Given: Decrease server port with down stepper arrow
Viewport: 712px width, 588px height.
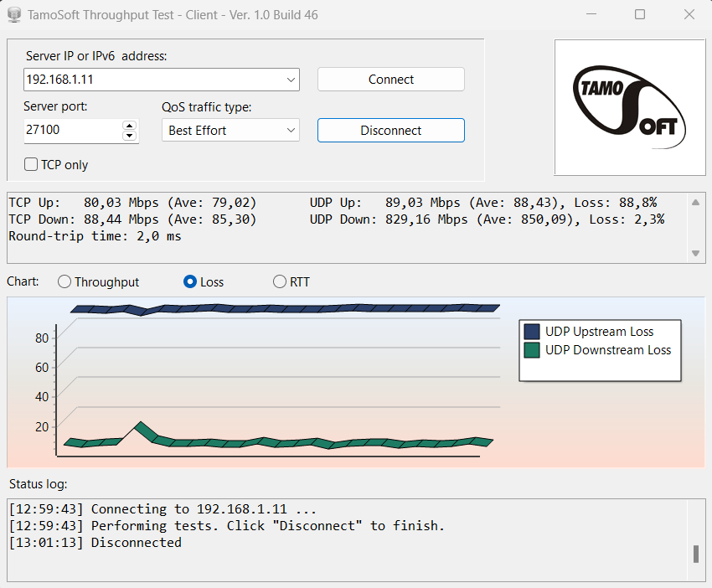Looking at the screenshot, I should (x=129, y=136).
